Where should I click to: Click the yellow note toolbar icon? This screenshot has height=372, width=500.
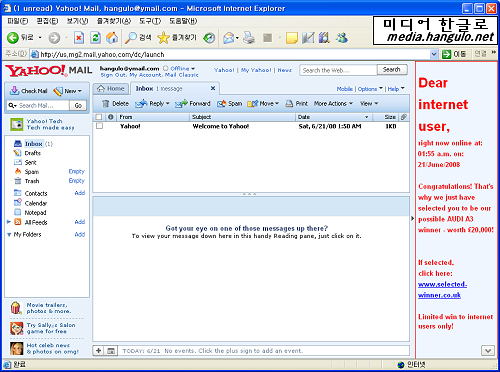(x=291, y=38)
